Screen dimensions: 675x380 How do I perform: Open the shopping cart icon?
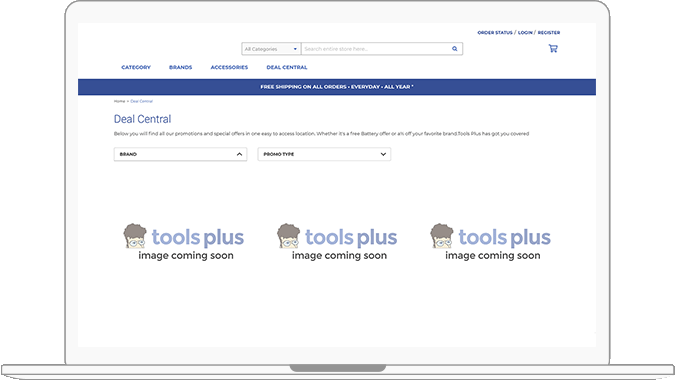(x=553, y=48)
